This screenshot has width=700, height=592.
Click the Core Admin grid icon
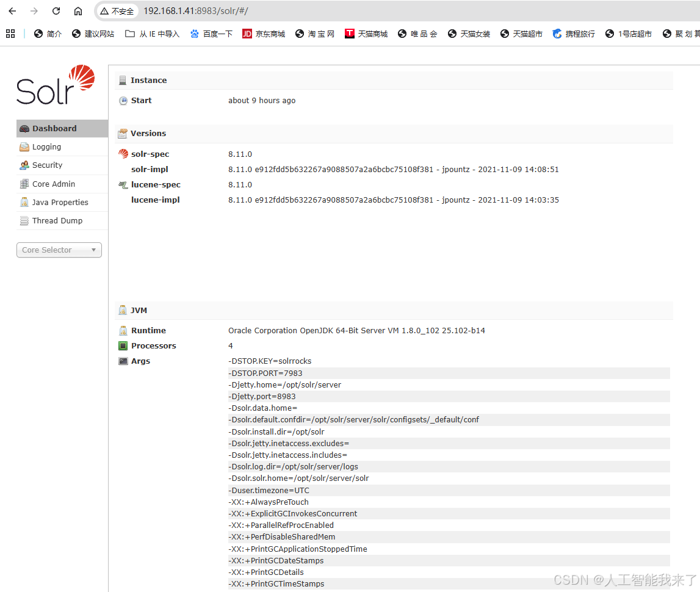(x=24, y=184)
